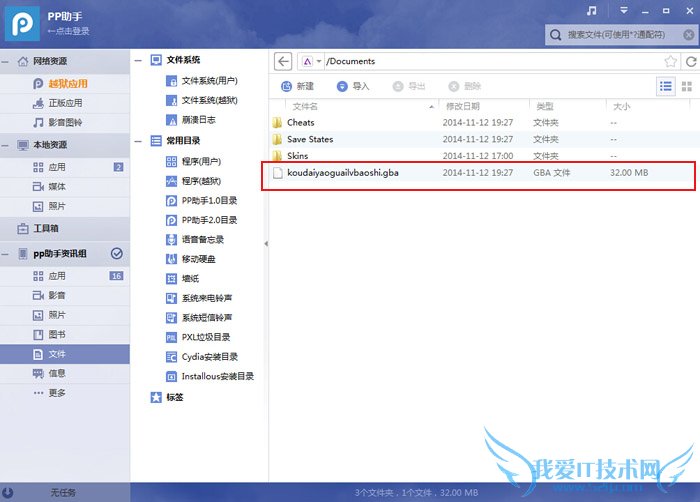Open 崩溃日志

[x=191, y=120]
